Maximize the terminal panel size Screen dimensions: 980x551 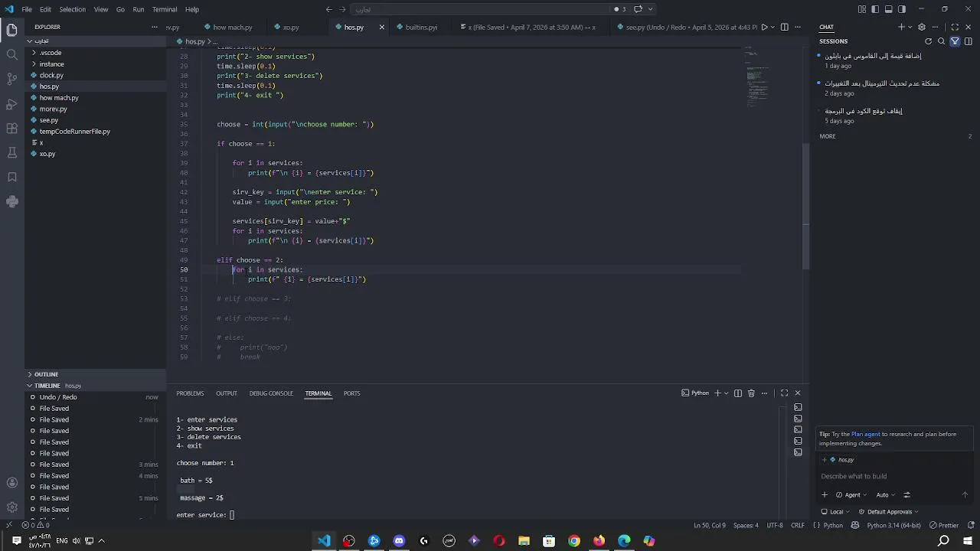[x=784, y=393]
